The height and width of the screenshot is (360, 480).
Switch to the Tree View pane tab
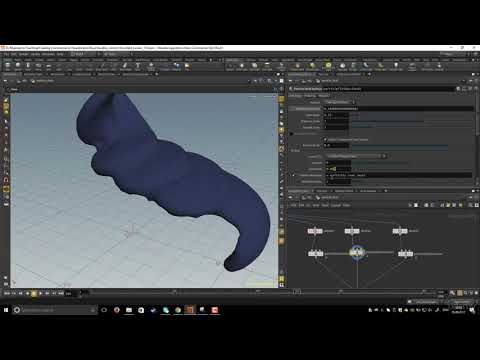(322, 191)
